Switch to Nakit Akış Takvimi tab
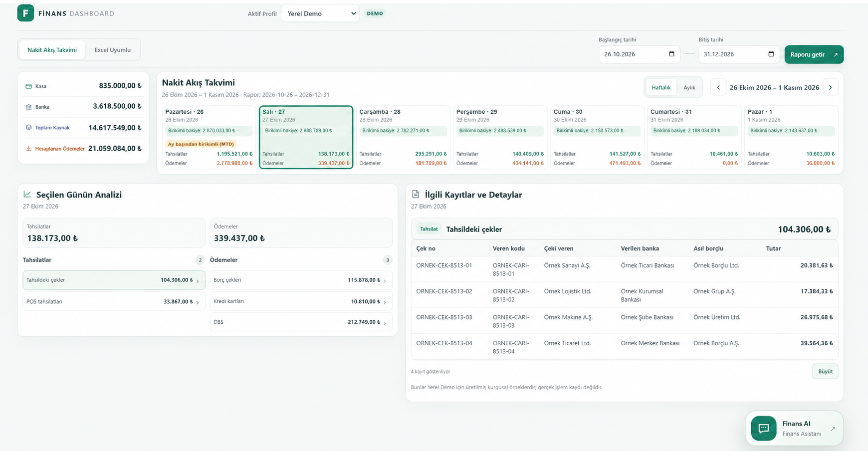Viewport: 868px width, 451px height. pyautogui.click(x=52, y=50)
